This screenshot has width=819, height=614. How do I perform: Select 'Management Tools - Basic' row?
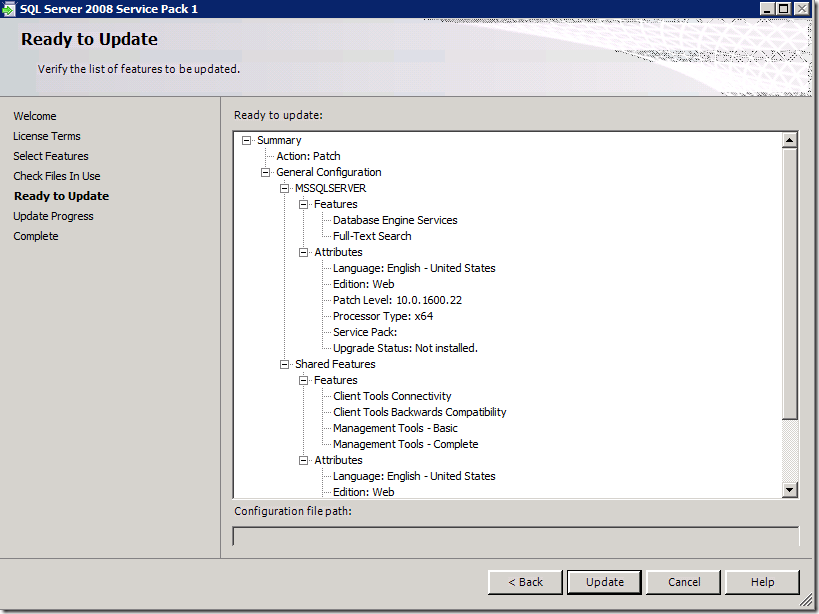(395, 428)
